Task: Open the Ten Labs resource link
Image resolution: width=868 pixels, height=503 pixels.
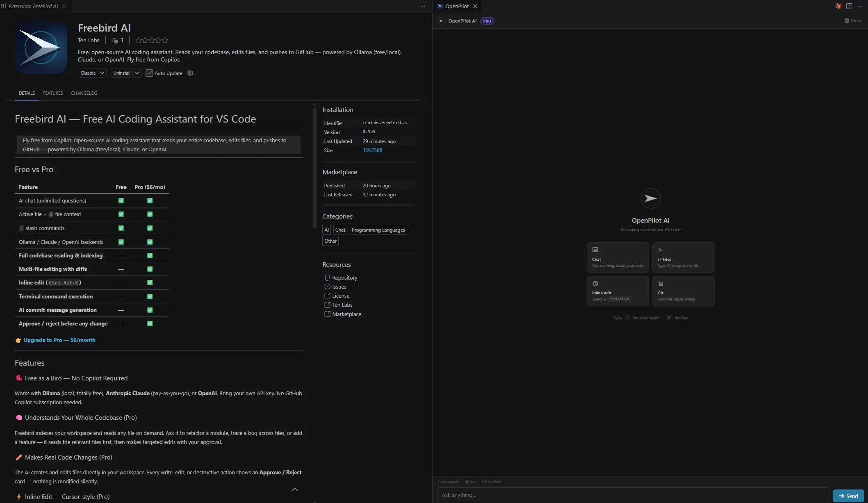Action: (x=342, y=305)
